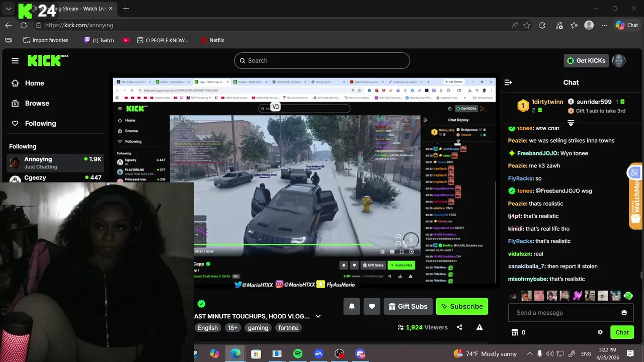Open the emoji picker in message box

624,313
